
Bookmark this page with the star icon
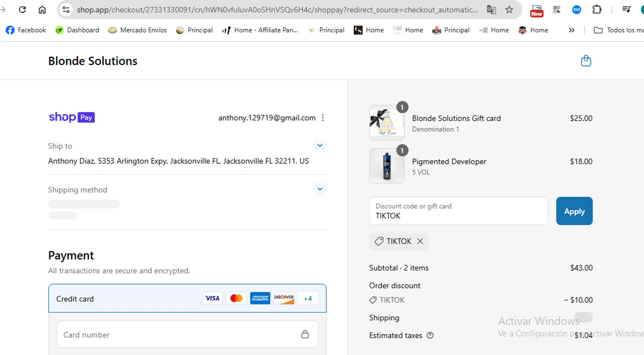(x=509, y=9)
